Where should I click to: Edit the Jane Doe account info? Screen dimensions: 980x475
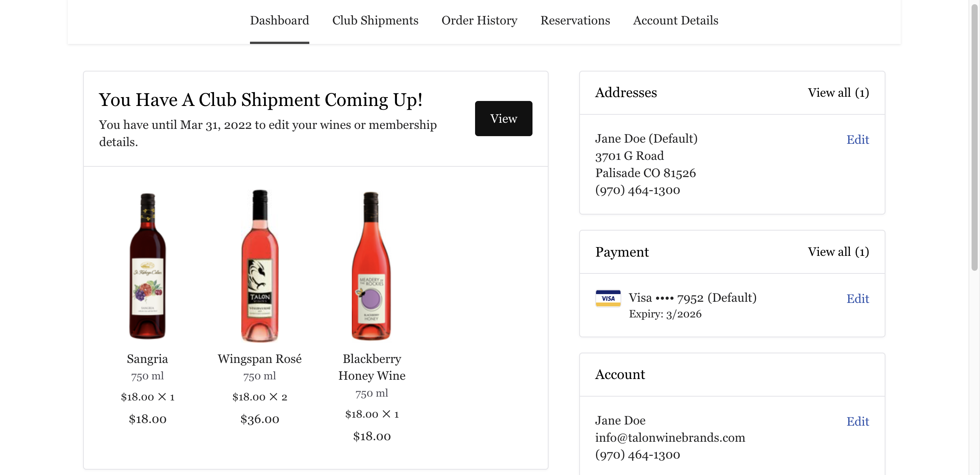pos(857,421)
